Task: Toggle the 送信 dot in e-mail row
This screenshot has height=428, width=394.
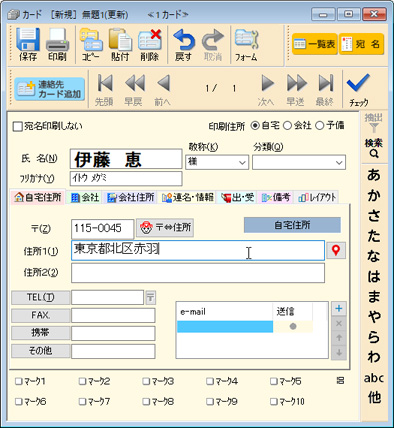Action: point(293,327)
